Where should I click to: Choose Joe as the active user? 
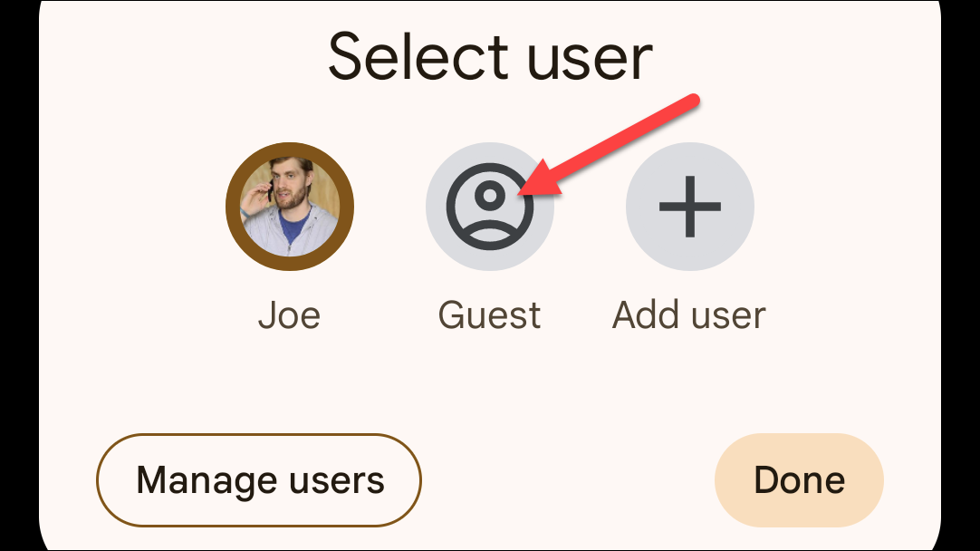coord(289,207)
